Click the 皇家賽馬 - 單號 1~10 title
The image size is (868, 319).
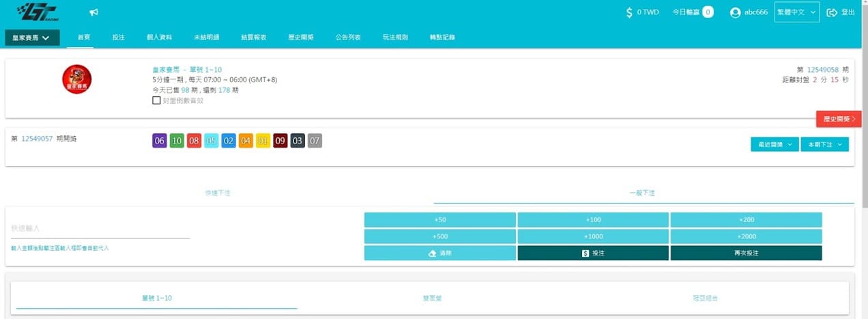(x=187, y=70)
